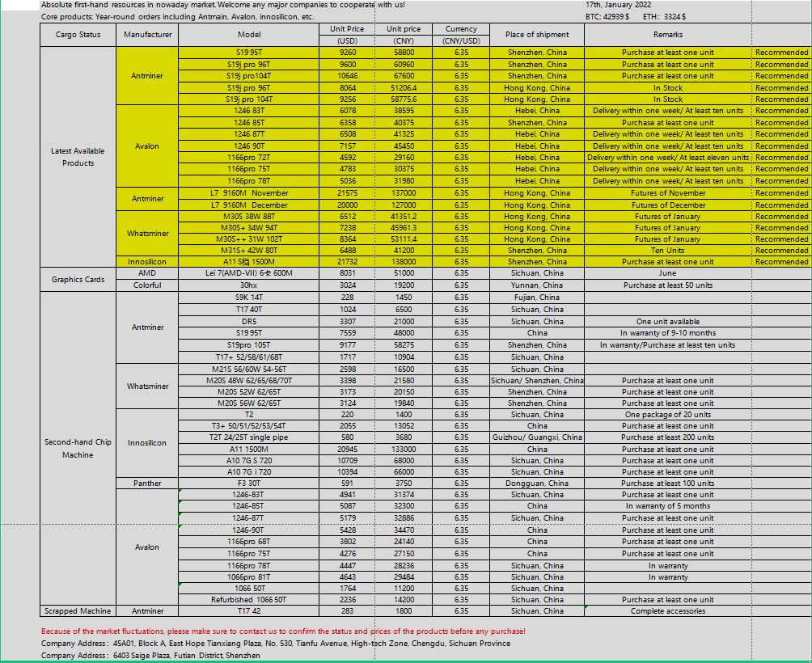Select "In warranty of 9-10 months" remark
The height and width of the screenshot is (663, 812).
tap(668, 333)
